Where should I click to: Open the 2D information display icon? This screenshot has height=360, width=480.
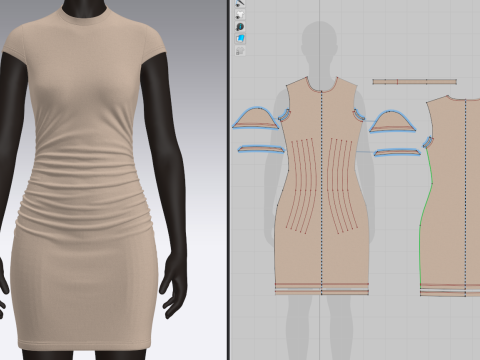[x=240, y=27]
